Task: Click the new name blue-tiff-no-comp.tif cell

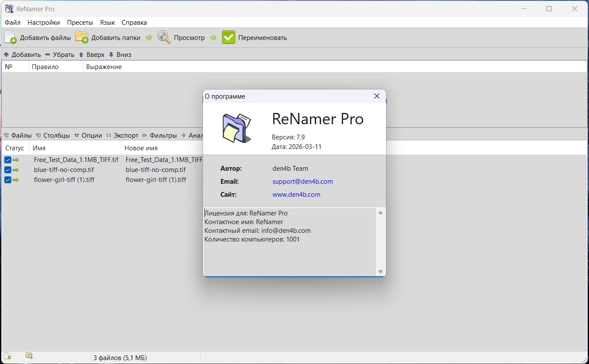Action: click(x=156, y=170)
